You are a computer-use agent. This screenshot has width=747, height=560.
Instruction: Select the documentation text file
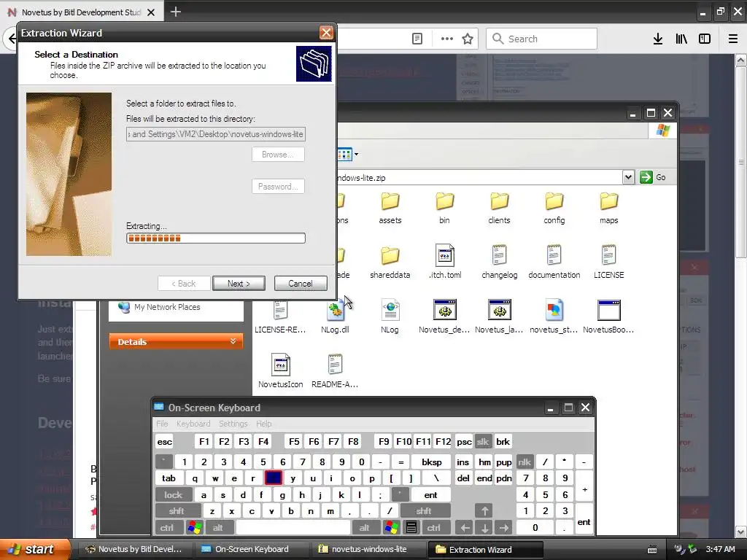click(x=554, y=256)
